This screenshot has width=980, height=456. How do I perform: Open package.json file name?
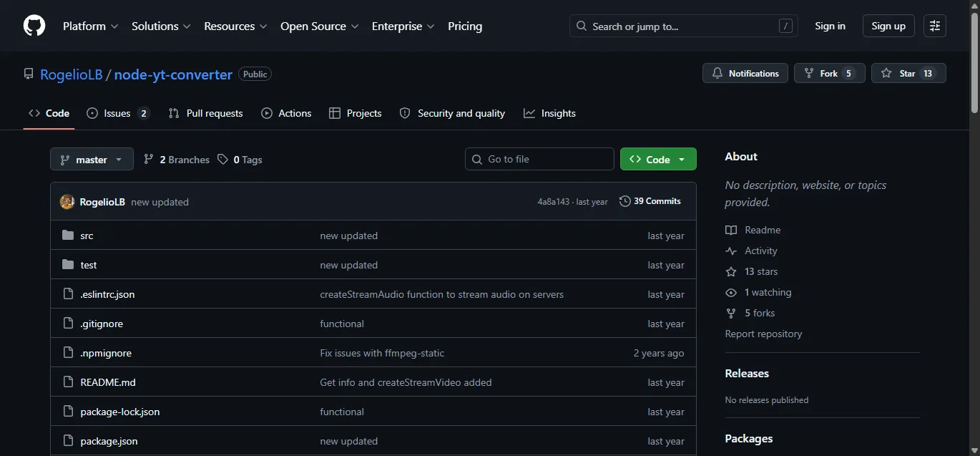pyautogui.click(x=109, y=441)
